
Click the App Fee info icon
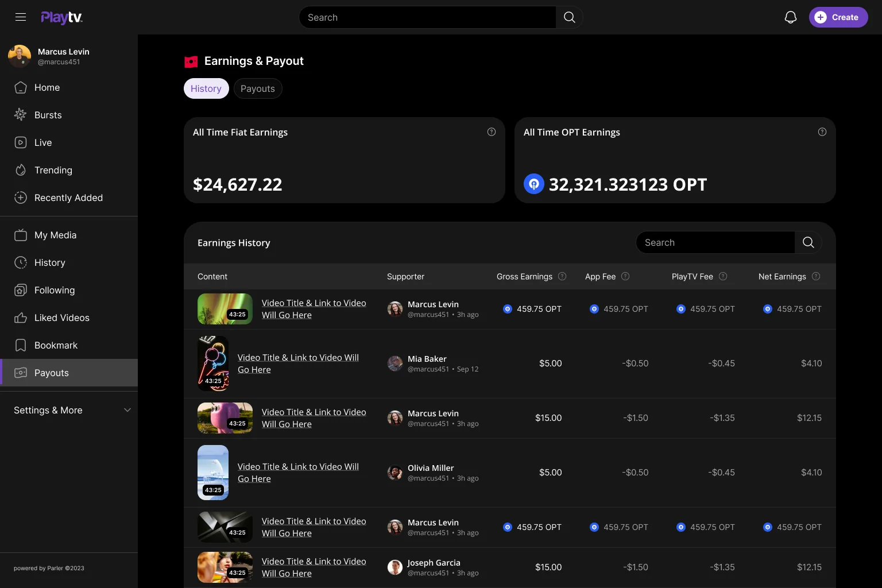click(625, 276)
